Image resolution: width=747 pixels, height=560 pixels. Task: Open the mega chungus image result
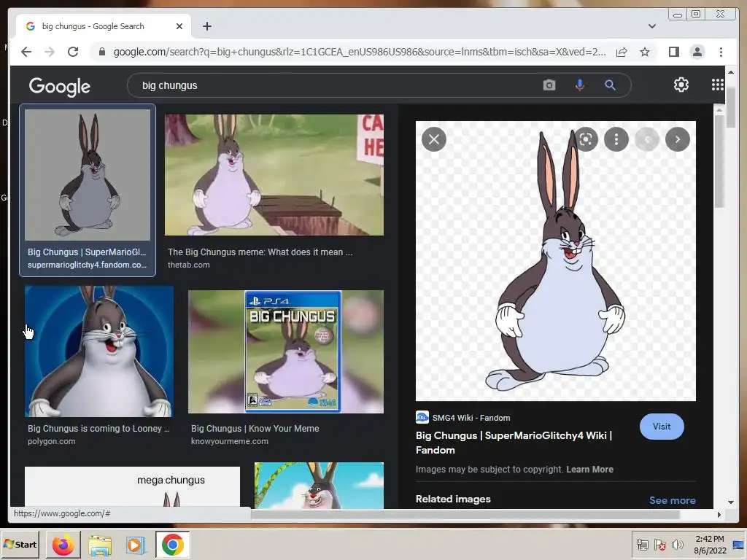coord(133,486)
